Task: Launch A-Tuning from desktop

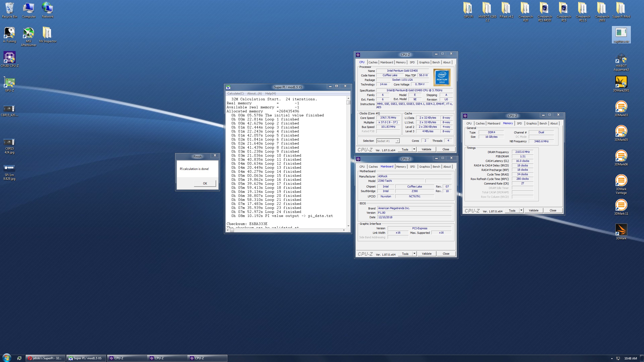Action: pos(10,35)
